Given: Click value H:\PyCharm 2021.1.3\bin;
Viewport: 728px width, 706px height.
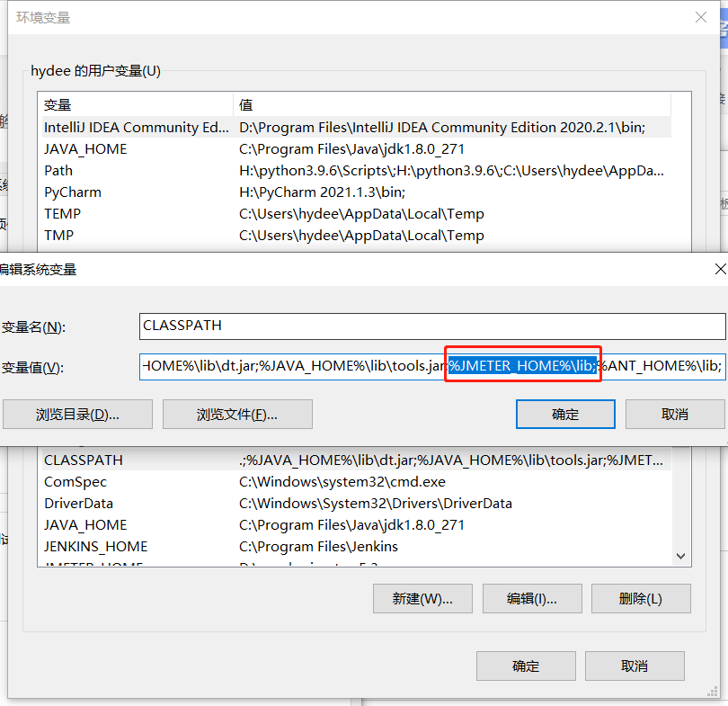Looking at the screenshot, I should pyautogui.click(x=323, y=192).
